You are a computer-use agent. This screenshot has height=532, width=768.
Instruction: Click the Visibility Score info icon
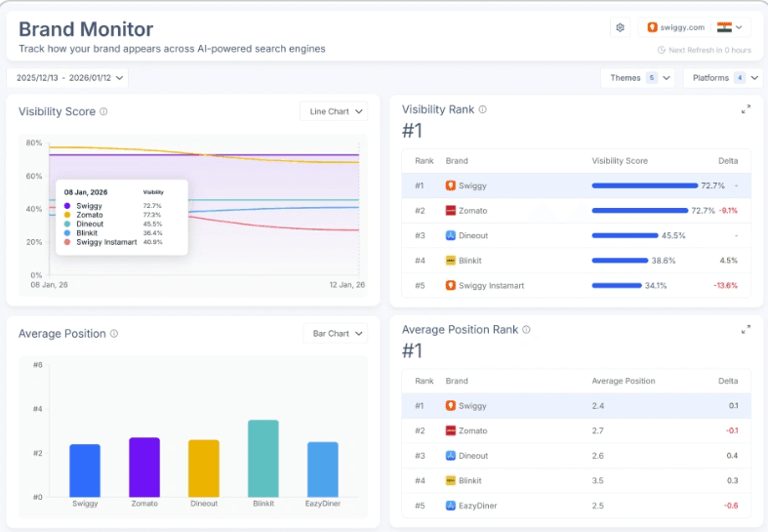pyautogui.click(x=103, y=111)
